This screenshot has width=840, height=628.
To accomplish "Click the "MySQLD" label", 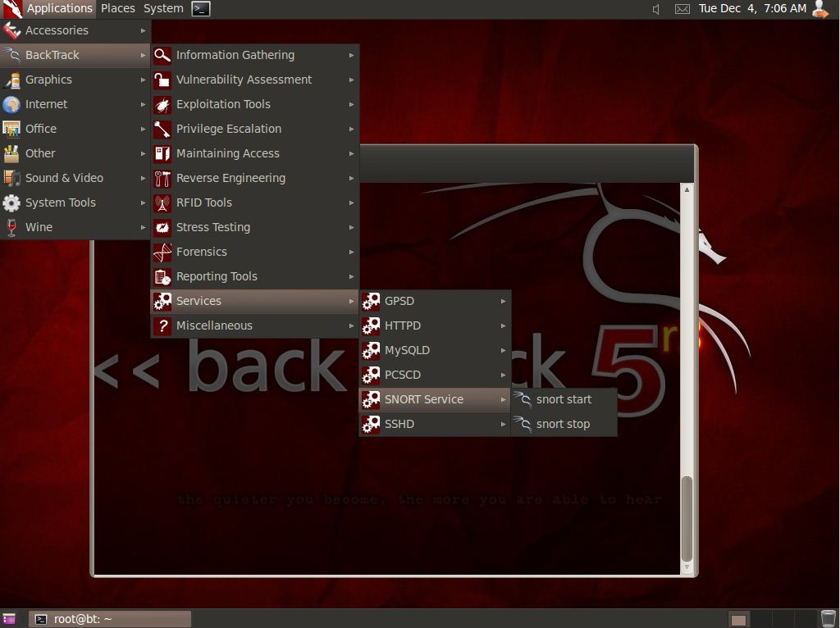I will click(407, 351).
